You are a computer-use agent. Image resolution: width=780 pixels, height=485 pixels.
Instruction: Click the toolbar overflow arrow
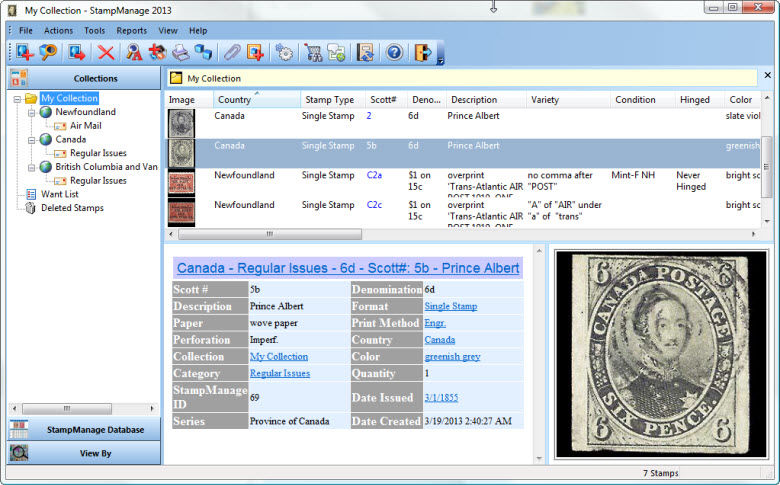440,61
